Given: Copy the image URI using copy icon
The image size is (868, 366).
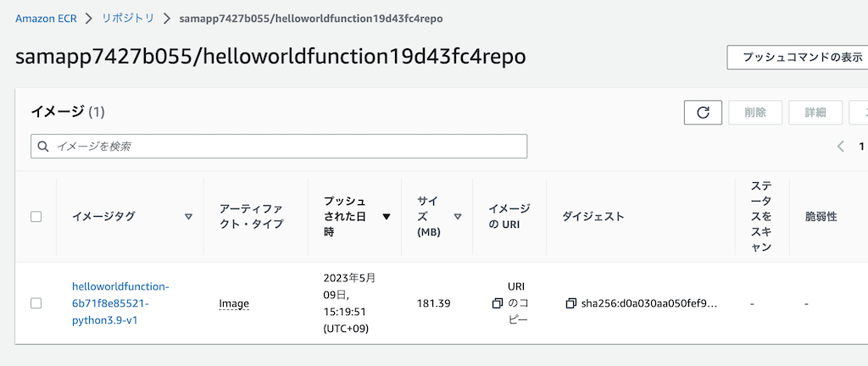Looking at the screenshot, I should point(497,303).
